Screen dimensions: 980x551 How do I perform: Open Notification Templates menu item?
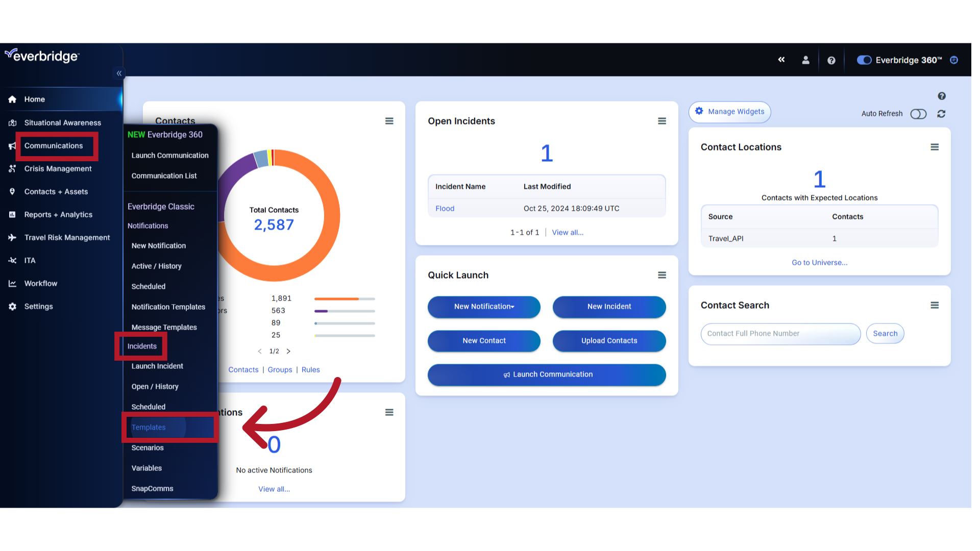tap(168, 307)
